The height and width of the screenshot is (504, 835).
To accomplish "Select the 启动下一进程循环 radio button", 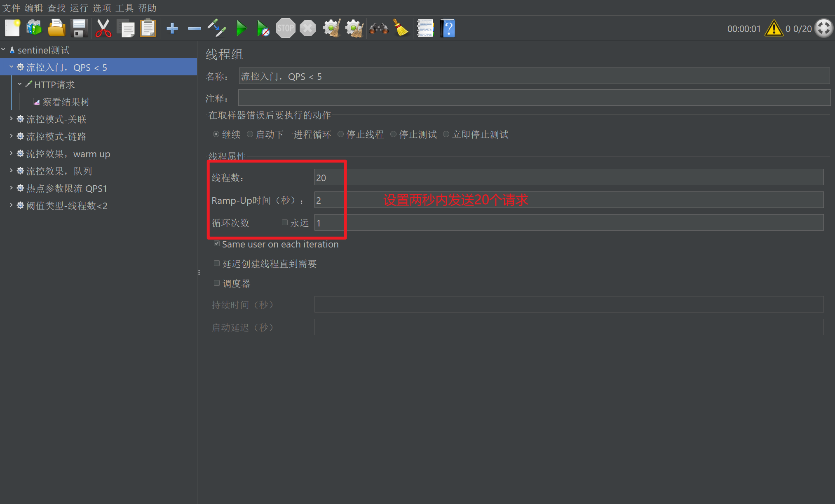I will (x=250, y=134).
